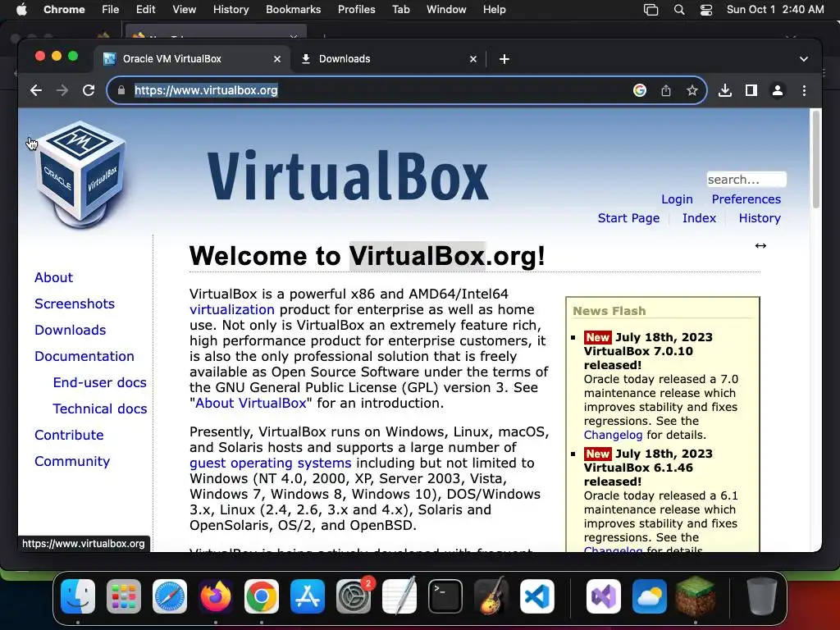The image size is (840, 630).
Task: Open the Trash in the Dock
Action: click(x=762, y=596)
